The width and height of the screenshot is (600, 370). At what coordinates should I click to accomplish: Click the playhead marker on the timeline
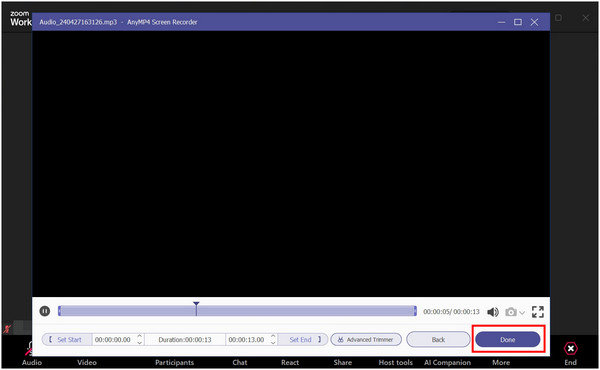pos(196,308)
